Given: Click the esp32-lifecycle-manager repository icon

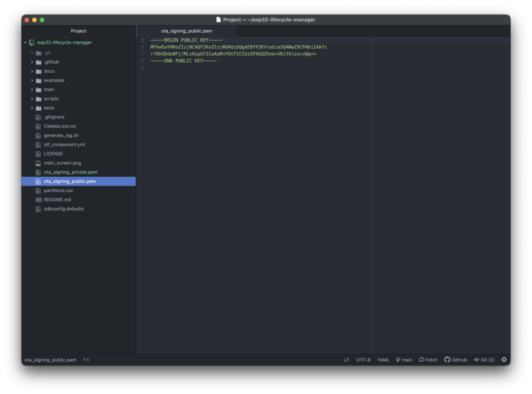Looking at the screenshot, I should (32, 43).
